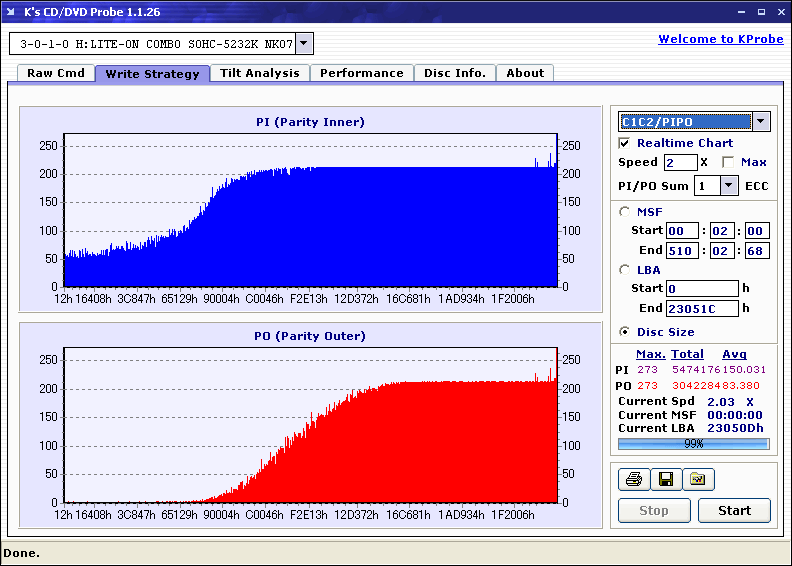The width and height of the screenshot is (792, 566).
Task: Open the Performance tab
Action: coord(362,73)
